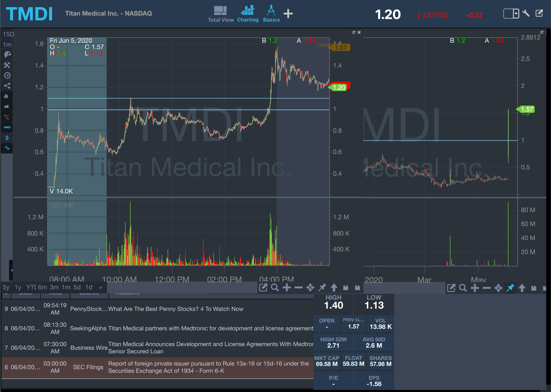Expand the 15D chart range selector
This screenshot has height=392, width=551.
(8, 34)
